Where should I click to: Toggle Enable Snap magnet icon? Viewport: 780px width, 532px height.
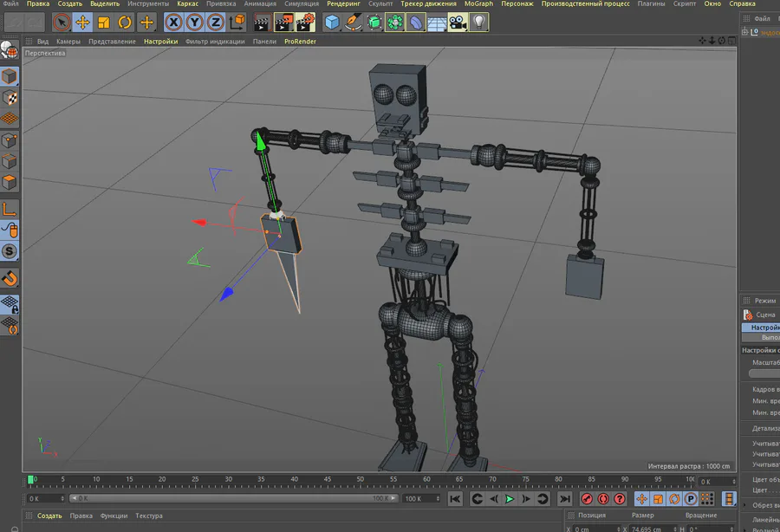click(10, 278)
